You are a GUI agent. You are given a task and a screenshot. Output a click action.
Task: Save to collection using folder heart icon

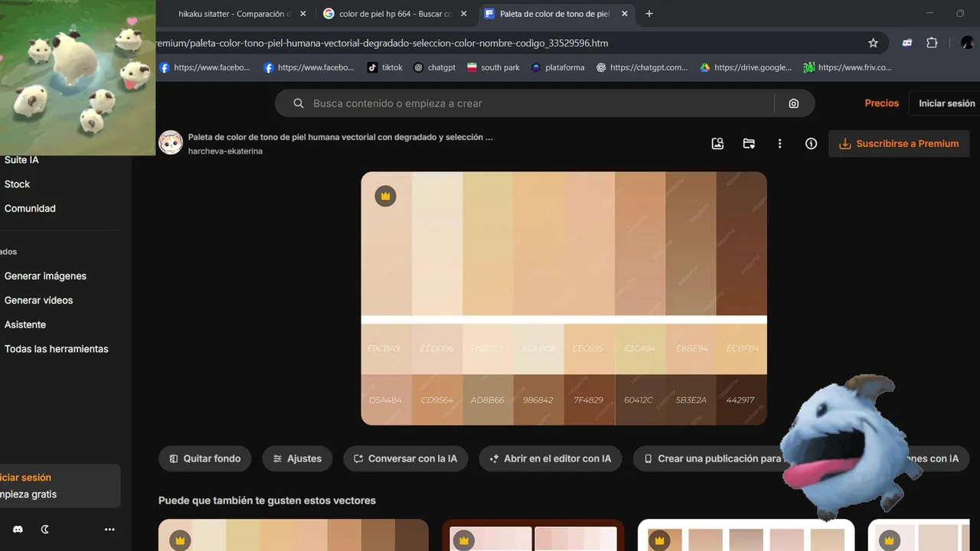point(749,143)
